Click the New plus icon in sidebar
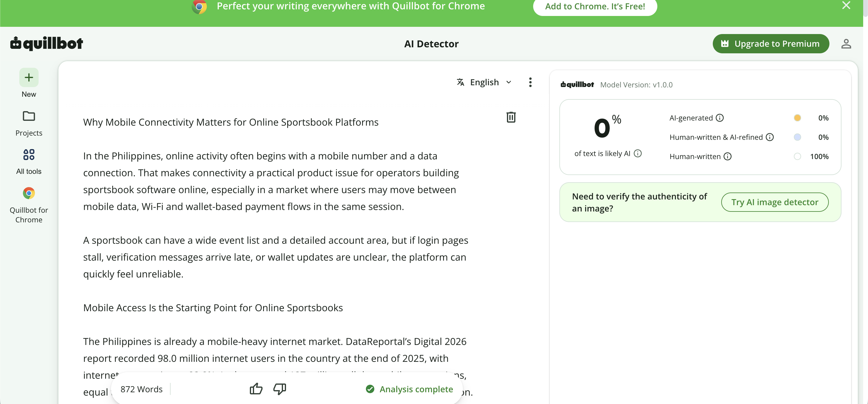 29,77
